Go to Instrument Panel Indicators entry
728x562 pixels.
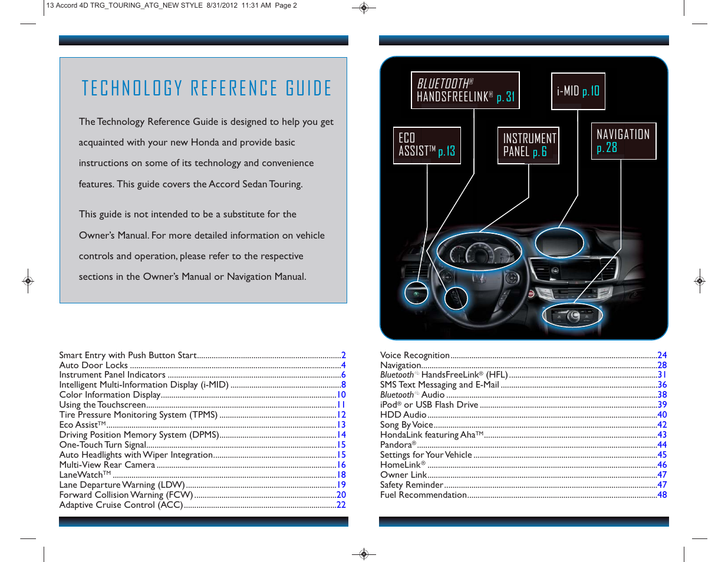[202, 375]
